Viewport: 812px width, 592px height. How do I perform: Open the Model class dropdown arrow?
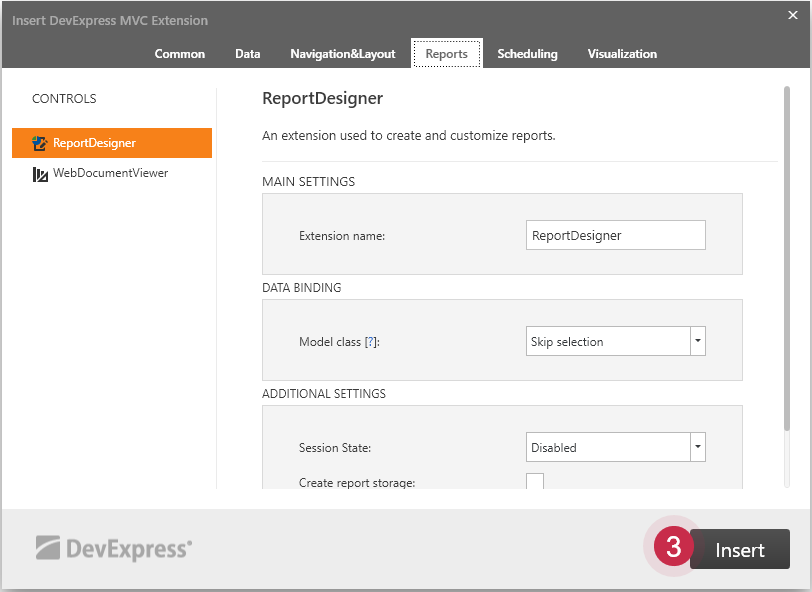[698, 341]
